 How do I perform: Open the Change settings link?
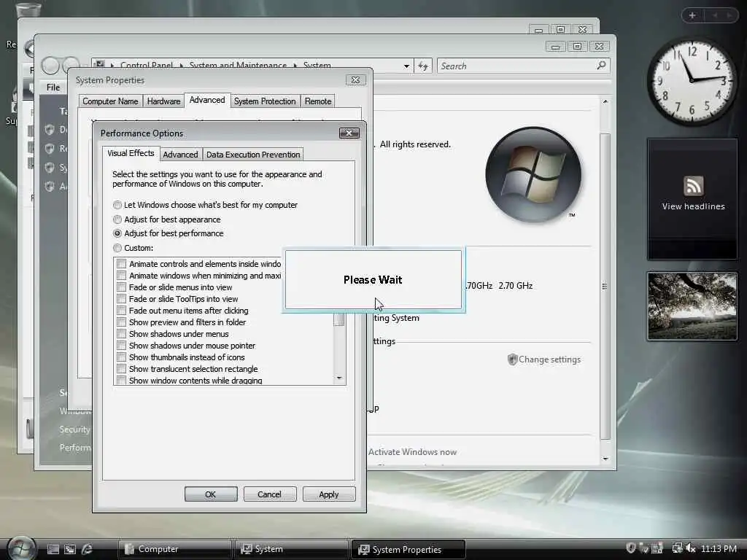click(549, 359)
